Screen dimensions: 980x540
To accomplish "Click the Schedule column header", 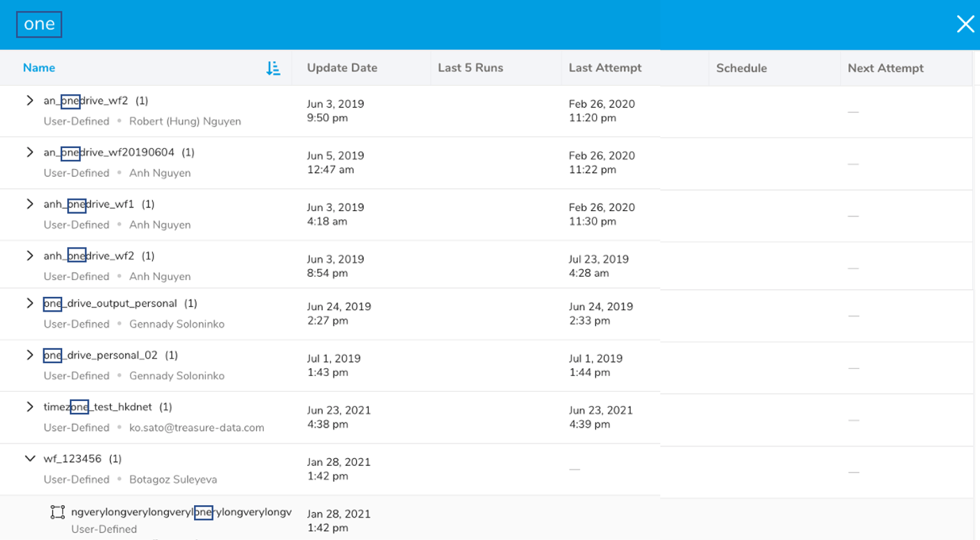I will (x=741, y=68).
